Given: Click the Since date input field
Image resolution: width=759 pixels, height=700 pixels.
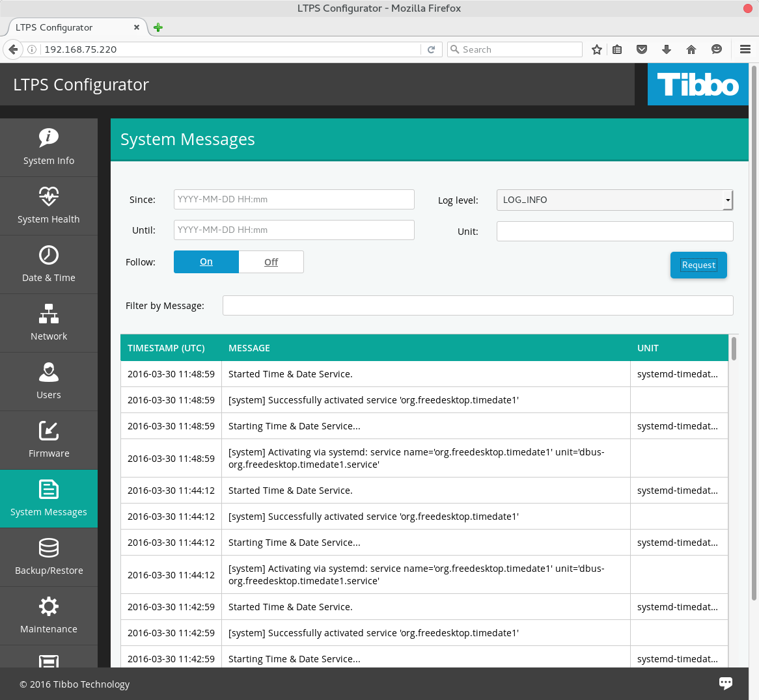Looking at the screenshot, I should click(x=294, y=199).
